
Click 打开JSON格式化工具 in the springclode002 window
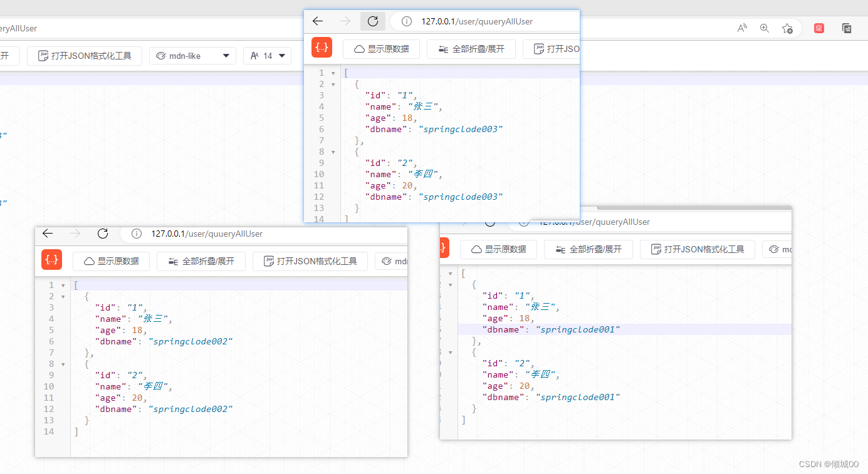click(310, 261)
